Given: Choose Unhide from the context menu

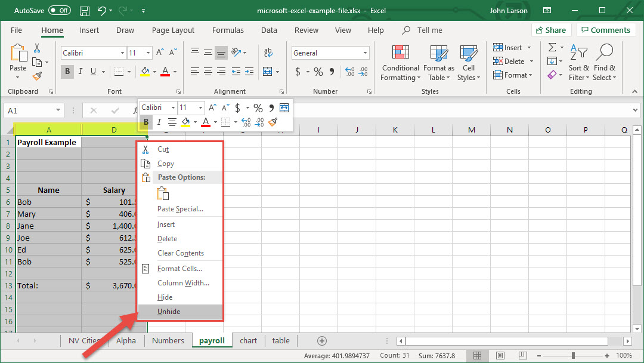Looking at the screenshot, I should pyautogui.click(x=169, y=312).
